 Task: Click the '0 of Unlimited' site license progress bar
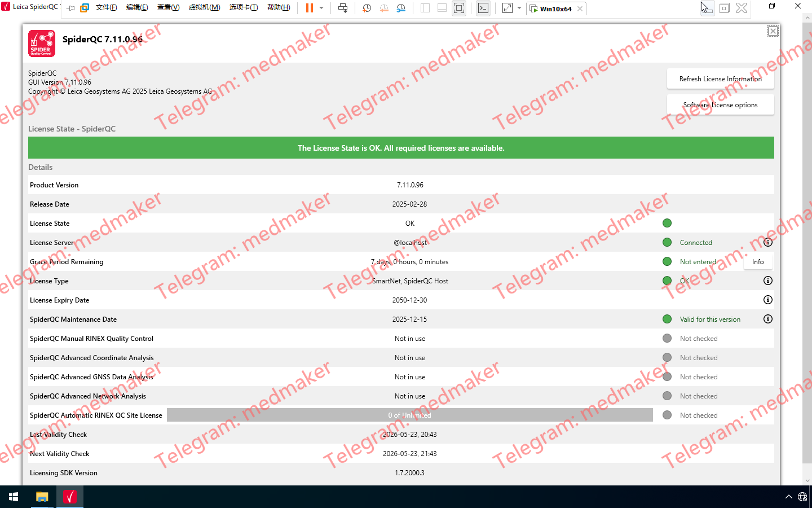[x=410, y=415]
